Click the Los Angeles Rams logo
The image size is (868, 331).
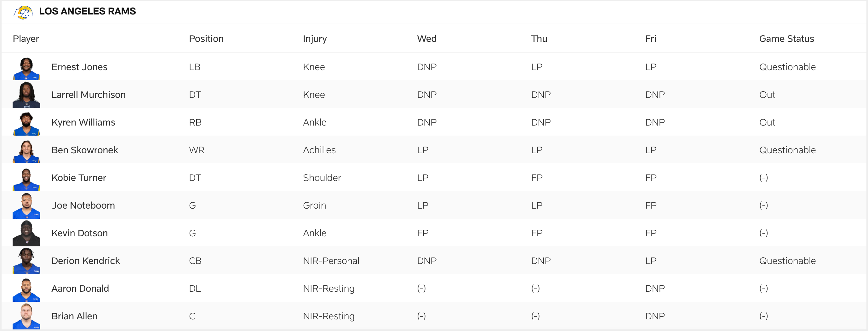point(23,12)
